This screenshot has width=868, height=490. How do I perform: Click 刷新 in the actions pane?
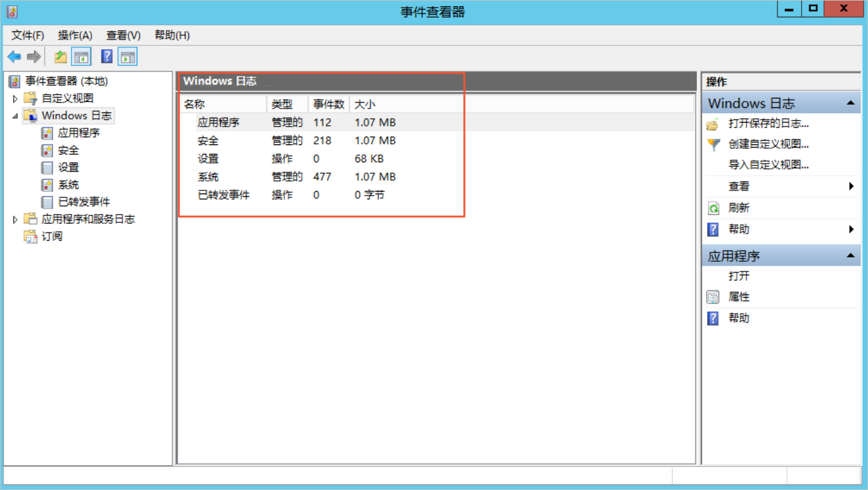point(739,208)
